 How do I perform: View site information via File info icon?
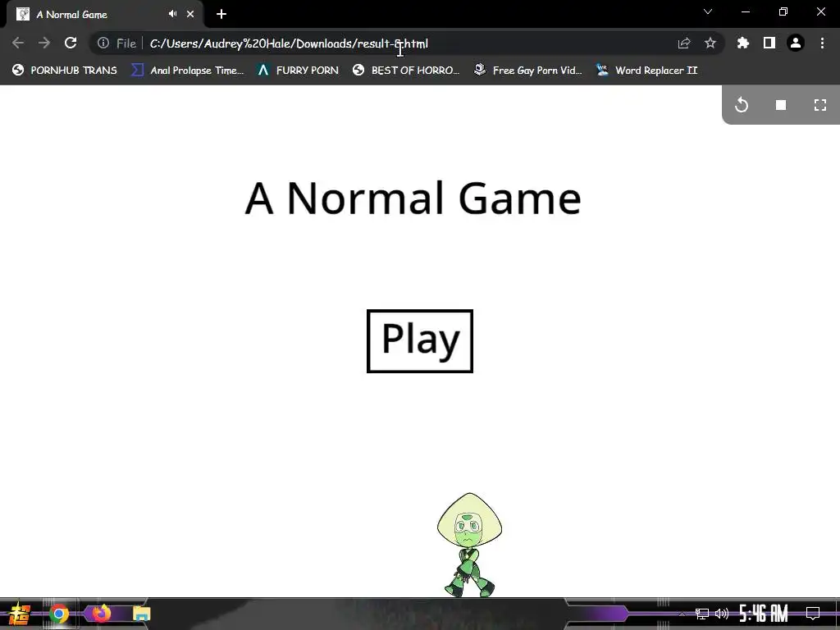point(103,43)
